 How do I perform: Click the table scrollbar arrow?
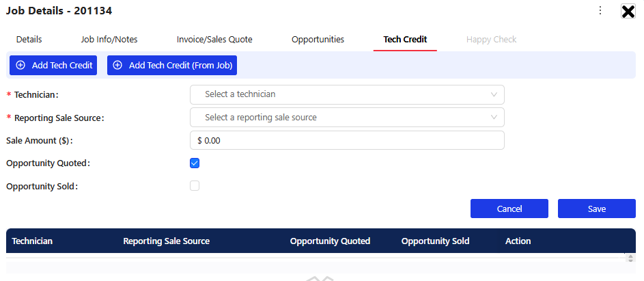pyautogui.click(x=630, y=258)
